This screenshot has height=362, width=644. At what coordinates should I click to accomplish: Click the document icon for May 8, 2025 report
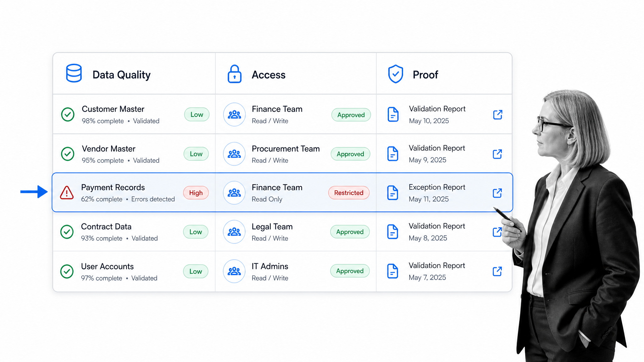(392, 232)
